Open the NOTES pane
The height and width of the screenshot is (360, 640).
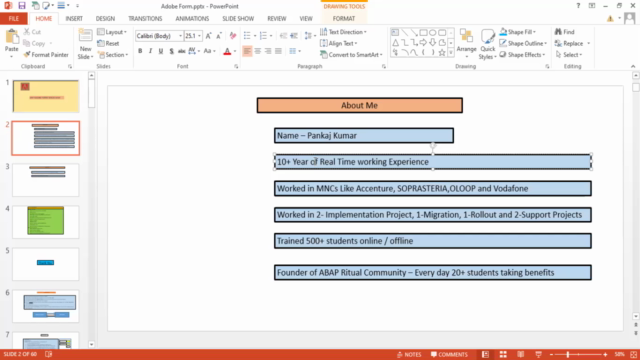tap(409, 354)
